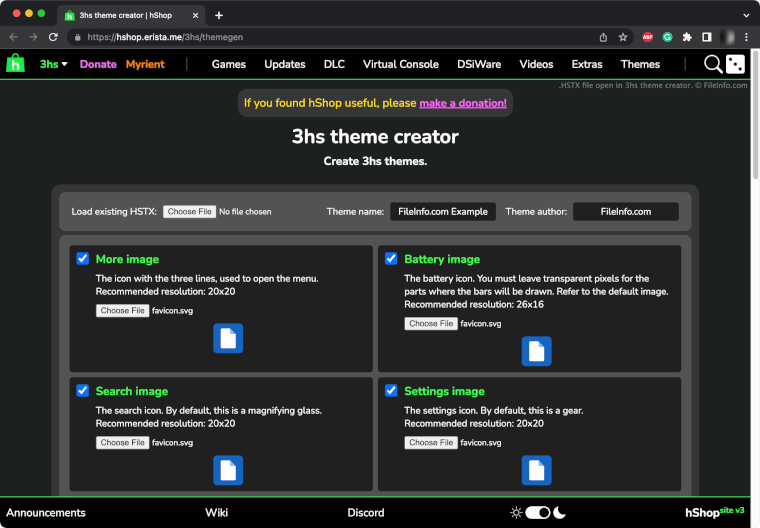Open the browser extensions puzzle icon
Screen dimensions: 760x528
[x=687, y=37]
